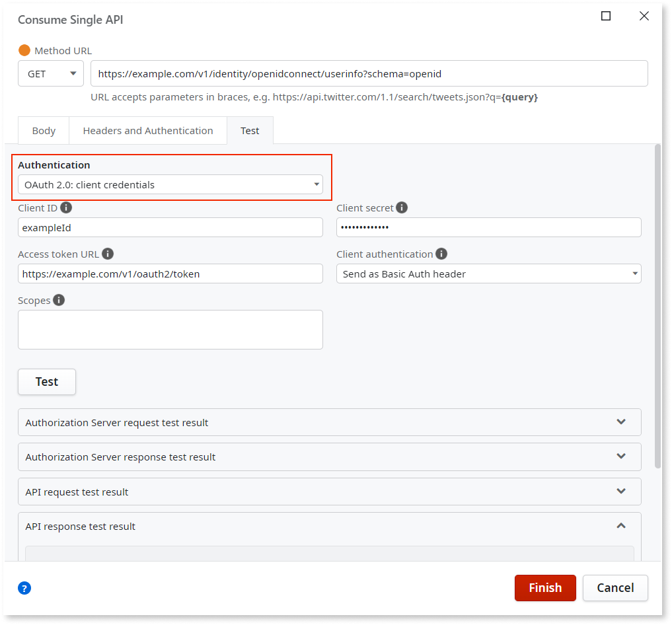This screenshot has width=672, height=625.
Task: Click Finish to save the API
Action: (x=544, y=587)
